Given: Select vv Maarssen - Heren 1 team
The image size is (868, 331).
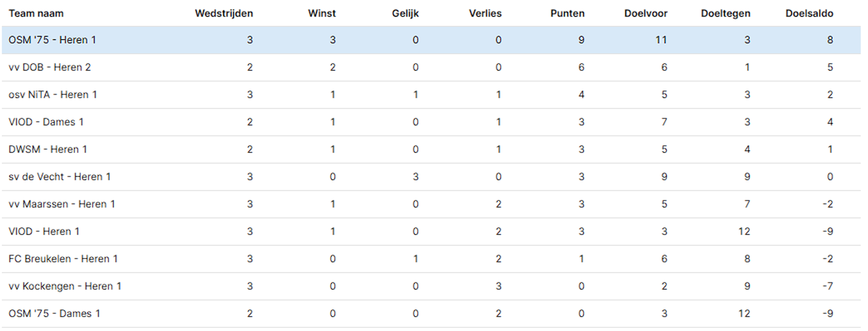Looking at the screenshot, I should 62,204.
